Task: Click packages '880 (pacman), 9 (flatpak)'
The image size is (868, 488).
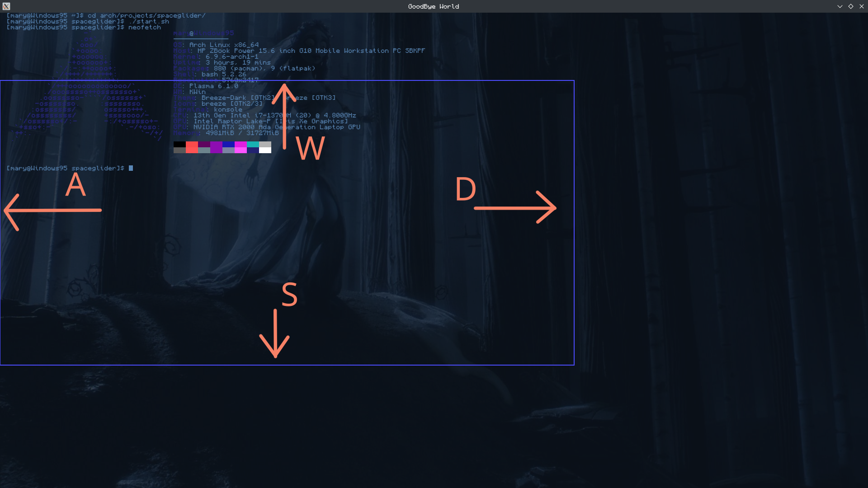Action: click(264, 68)
